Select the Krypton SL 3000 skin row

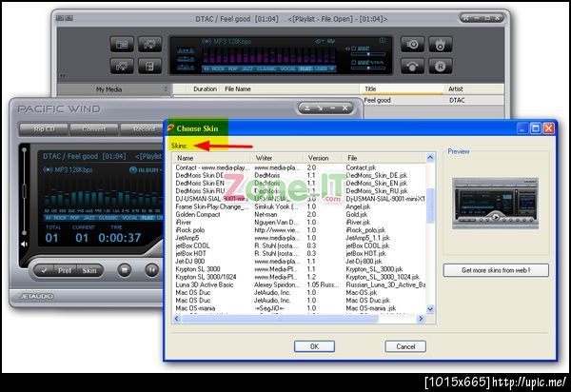pyautogui.click(x=299, y=269)
